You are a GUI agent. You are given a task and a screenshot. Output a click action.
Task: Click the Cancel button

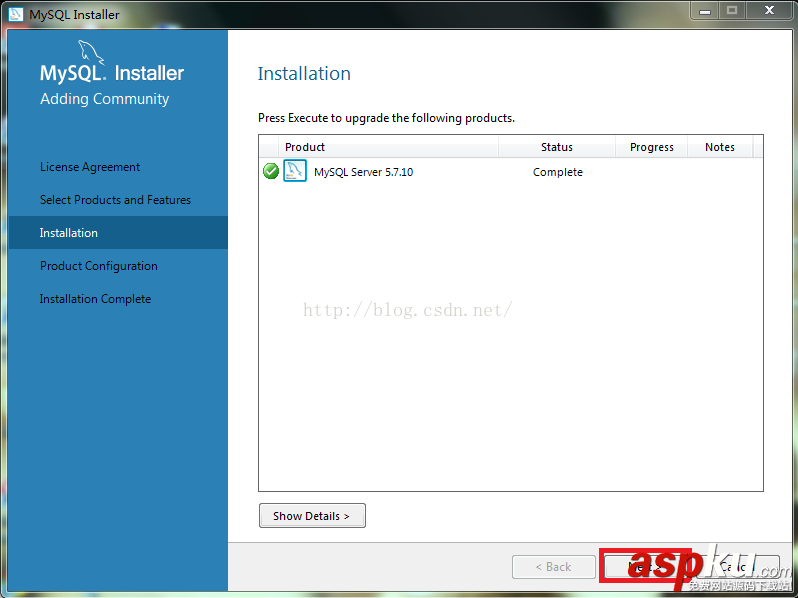pos(738,566)
